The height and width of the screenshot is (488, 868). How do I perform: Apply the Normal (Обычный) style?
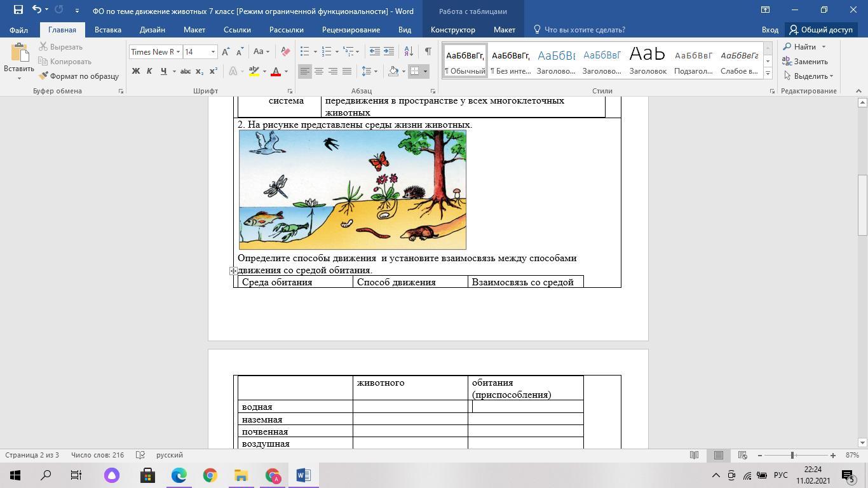point(465,62)
